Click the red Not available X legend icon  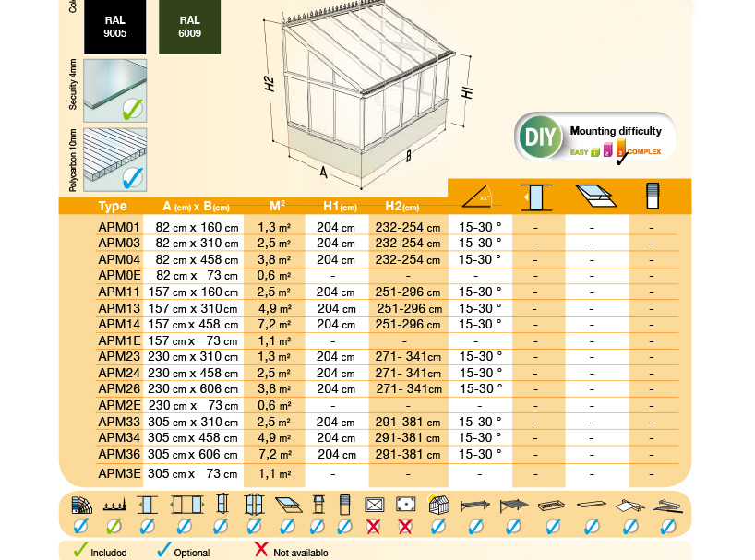click(261, 550)
